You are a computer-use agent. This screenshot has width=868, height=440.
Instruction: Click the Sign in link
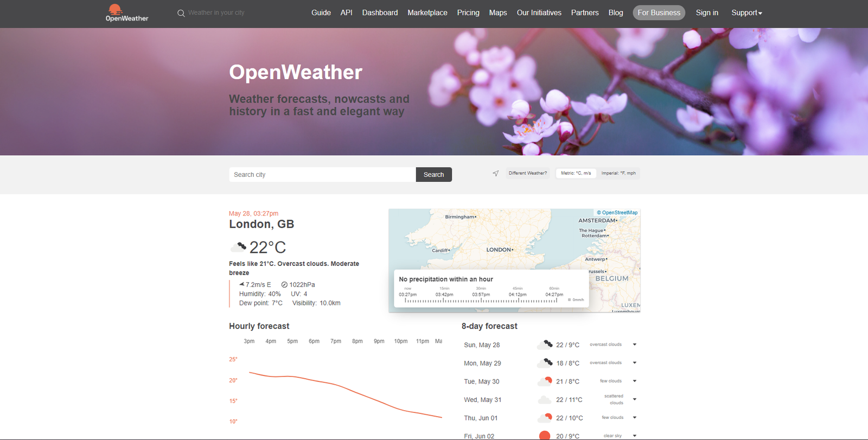707,13
